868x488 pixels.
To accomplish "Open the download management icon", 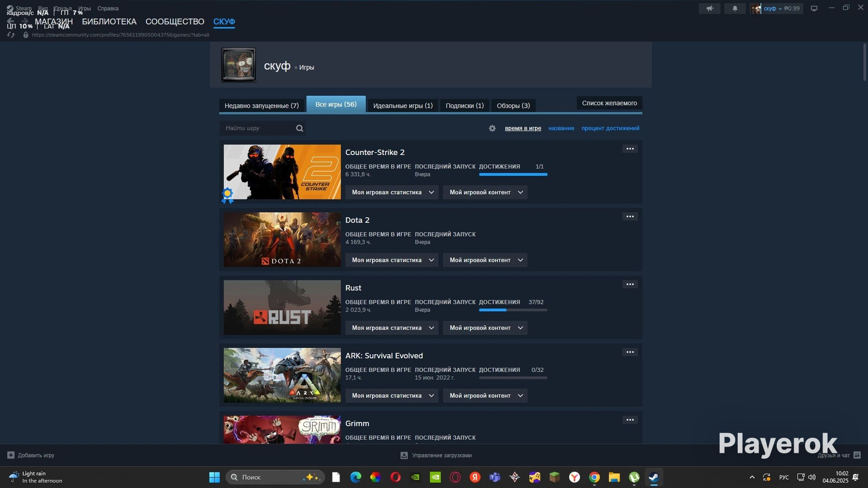I will coord(404,455).
